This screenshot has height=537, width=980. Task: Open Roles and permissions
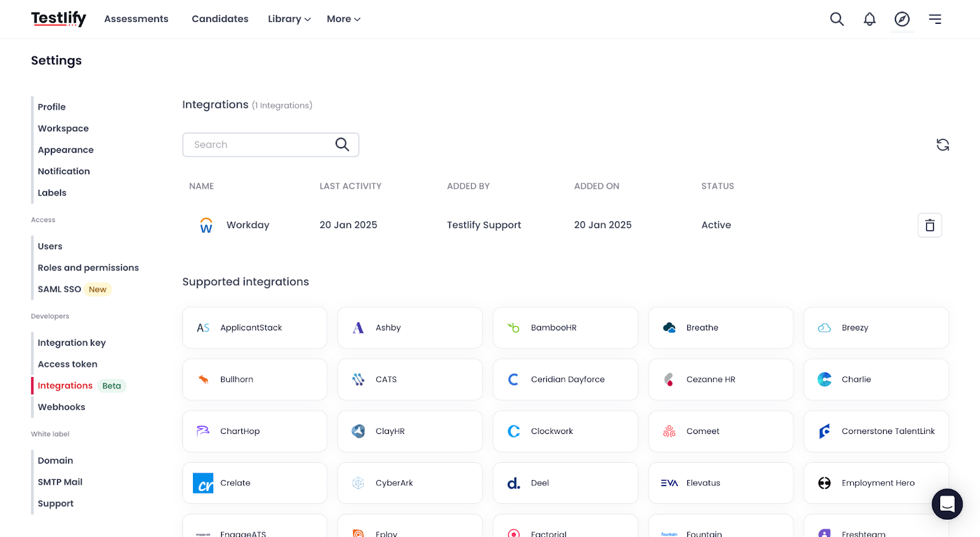point(88,268)
